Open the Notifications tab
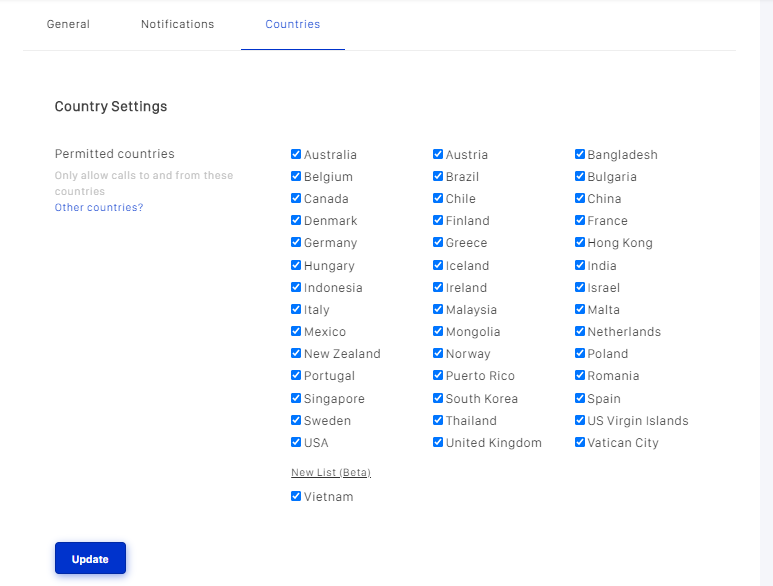Viewport: 773px width, 586px height. [x=177, y=24]
